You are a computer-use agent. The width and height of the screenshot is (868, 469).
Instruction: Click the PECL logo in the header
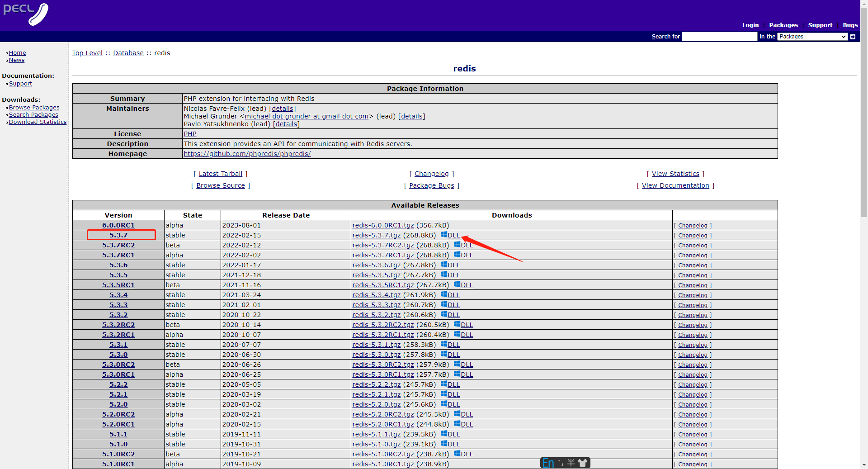26,14
